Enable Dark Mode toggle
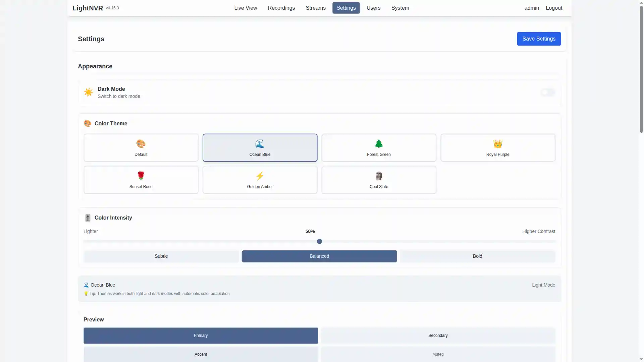Image resolution: width=644 pixels, height=362 pixels. (547, 92)
